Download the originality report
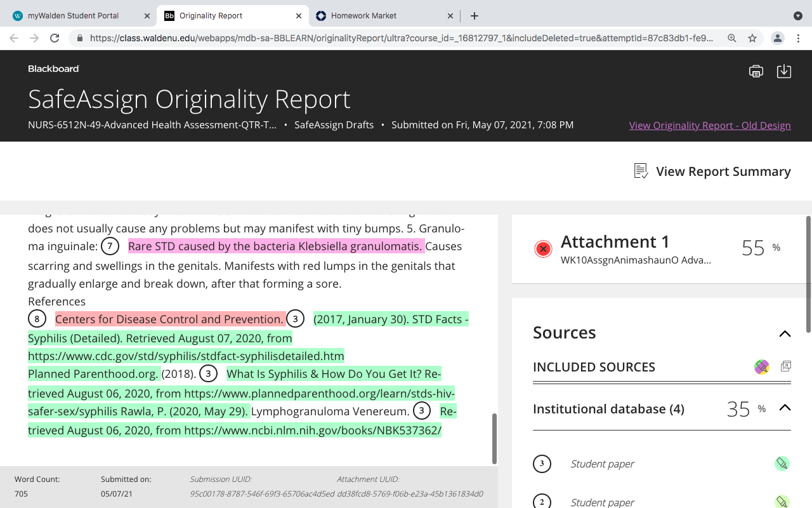The width and height of the screenshot is (812, 508). click(x=784, y=71)
